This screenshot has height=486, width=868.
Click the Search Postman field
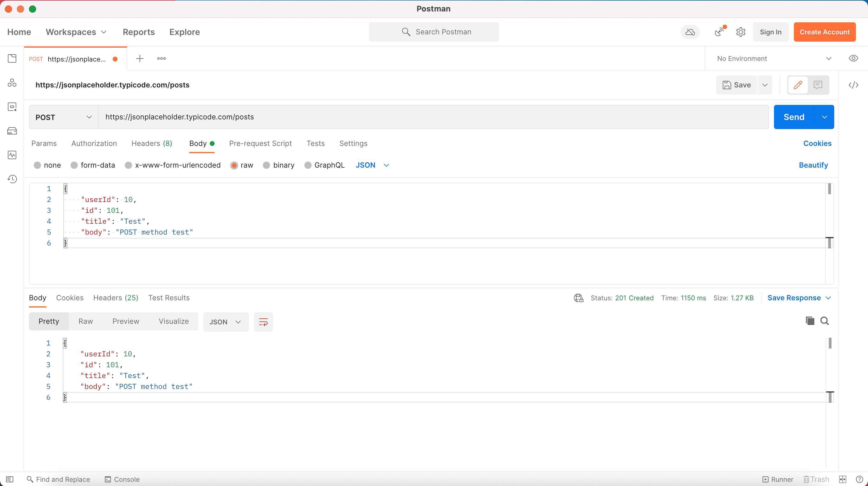point(434,32)
